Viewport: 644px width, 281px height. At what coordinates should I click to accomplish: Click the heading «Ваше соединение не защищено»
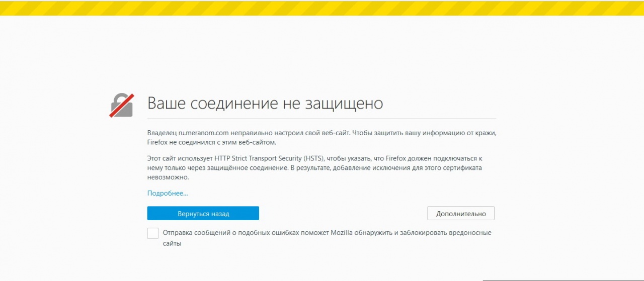tap(265, 104)
